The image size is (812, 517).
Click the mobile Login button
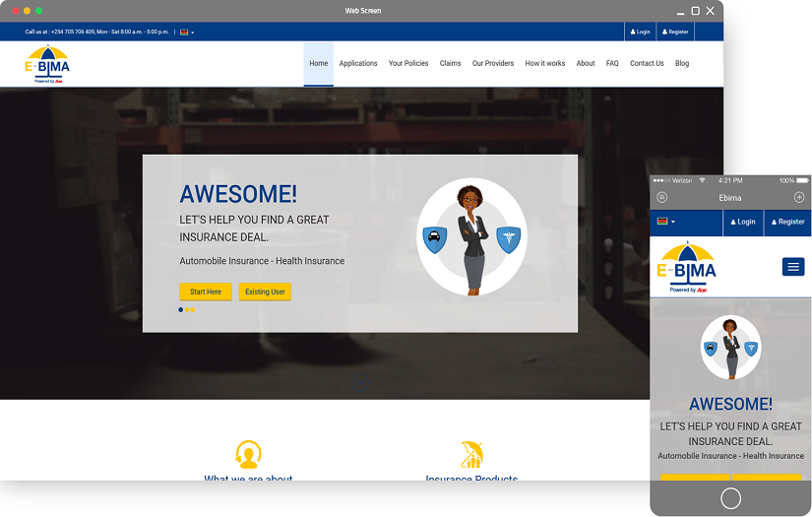[x=743, y=222]
